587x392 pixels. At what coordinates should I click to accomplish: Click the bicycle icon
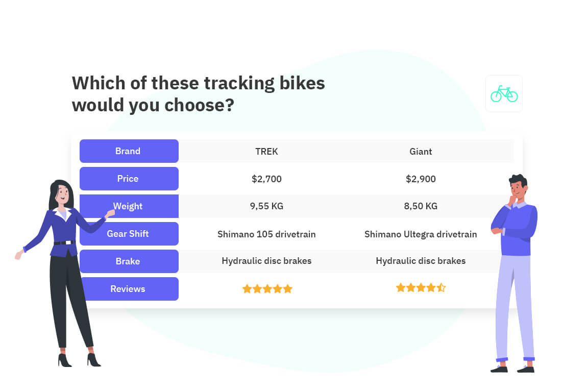[504, 94]
